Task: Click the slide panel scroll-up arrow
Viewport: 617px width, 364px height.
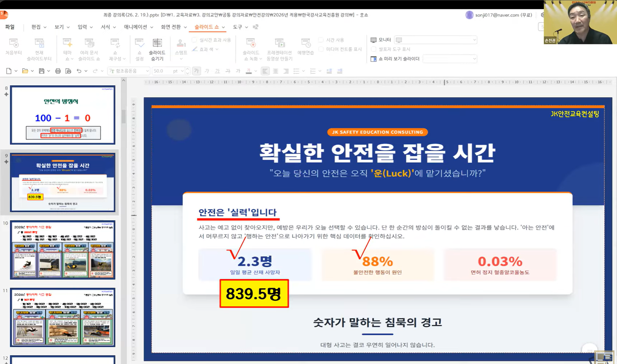Action: click(124, 80)
